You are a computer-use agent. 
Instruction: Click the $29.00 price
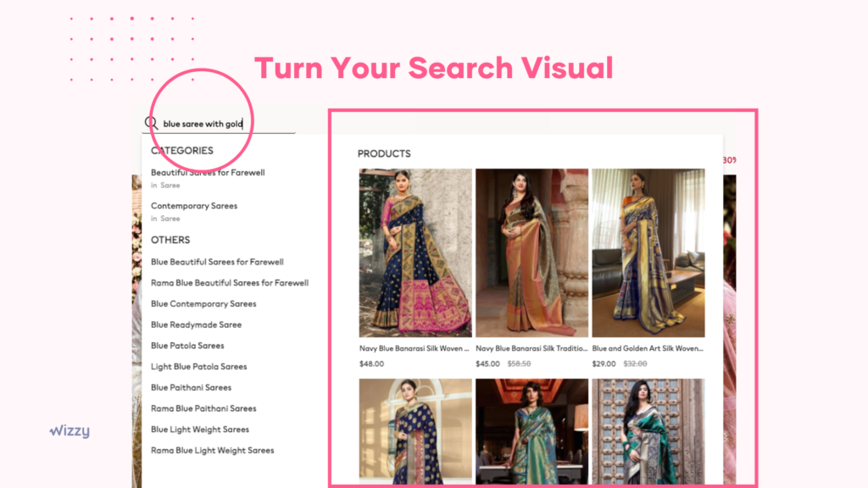(604, 364)
